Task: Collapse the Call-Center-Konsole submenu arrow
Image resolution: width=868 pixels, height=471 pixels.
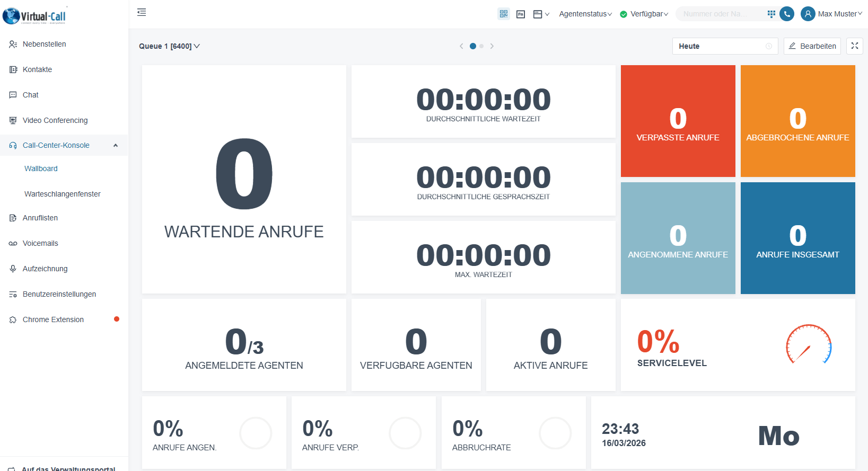Action: [x=116, y=145]
